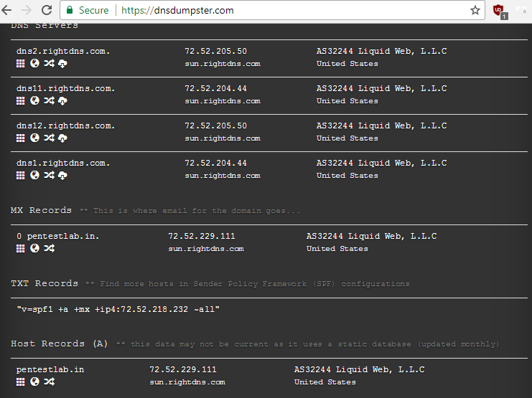Click cloud icon under dns12.rightdns.com
Screen dimensions: 532x398
(x=62, y=138)
